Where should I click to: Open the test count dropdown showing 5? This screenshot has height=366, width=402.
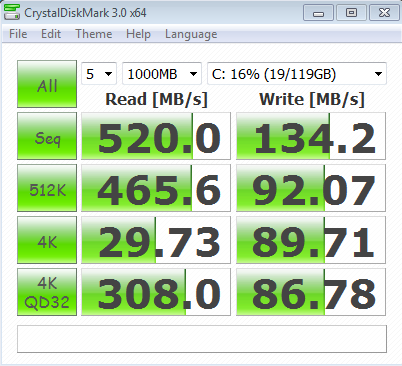tap(99, 74)
